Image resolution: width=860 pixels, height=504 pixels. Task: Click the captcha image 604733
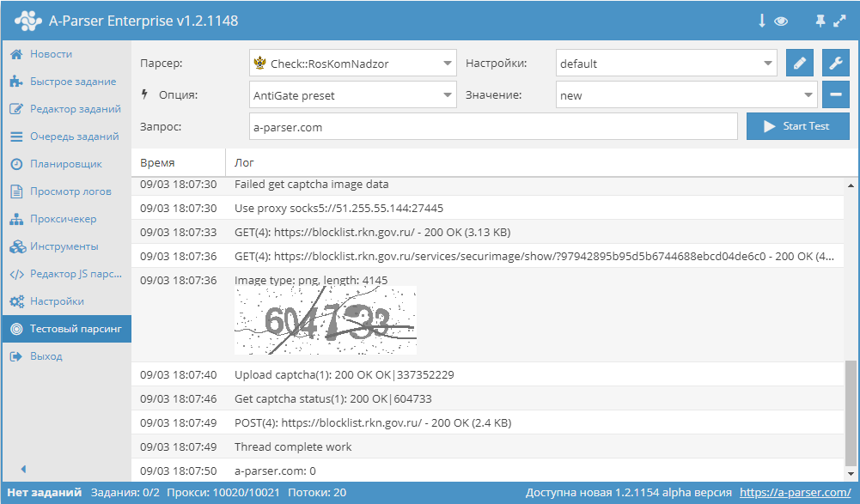[x=326, y=321]
